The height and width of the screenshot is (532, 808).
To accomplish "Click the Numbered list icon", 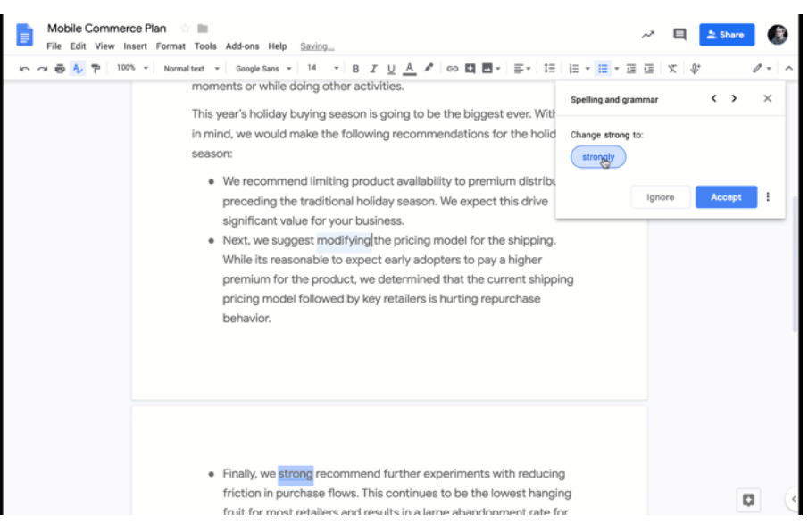I will pyautogui.click(x=573, y=69).
